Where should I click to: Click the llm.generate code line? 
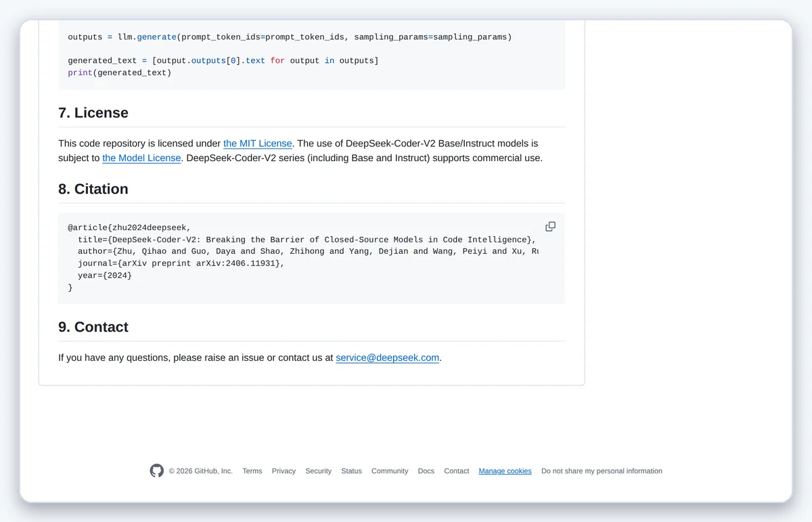[290, 37]
